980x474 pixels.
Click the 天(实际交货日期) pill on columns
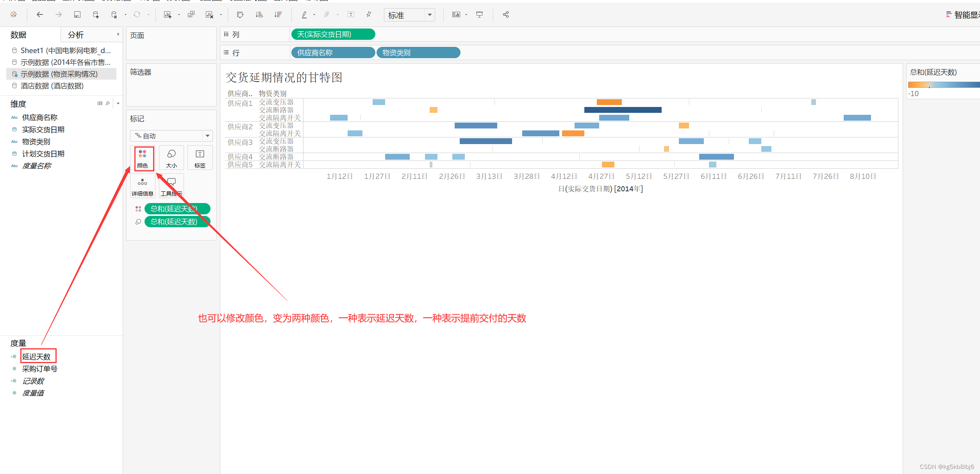tap(333, 34)
